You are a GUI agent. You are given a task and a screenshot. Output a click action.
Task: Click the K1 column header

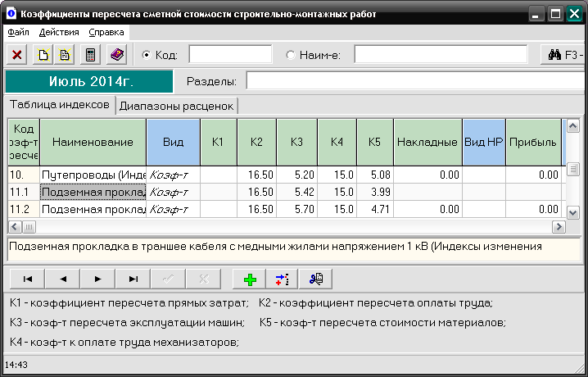pyautogui.click(x=219, y=142)
